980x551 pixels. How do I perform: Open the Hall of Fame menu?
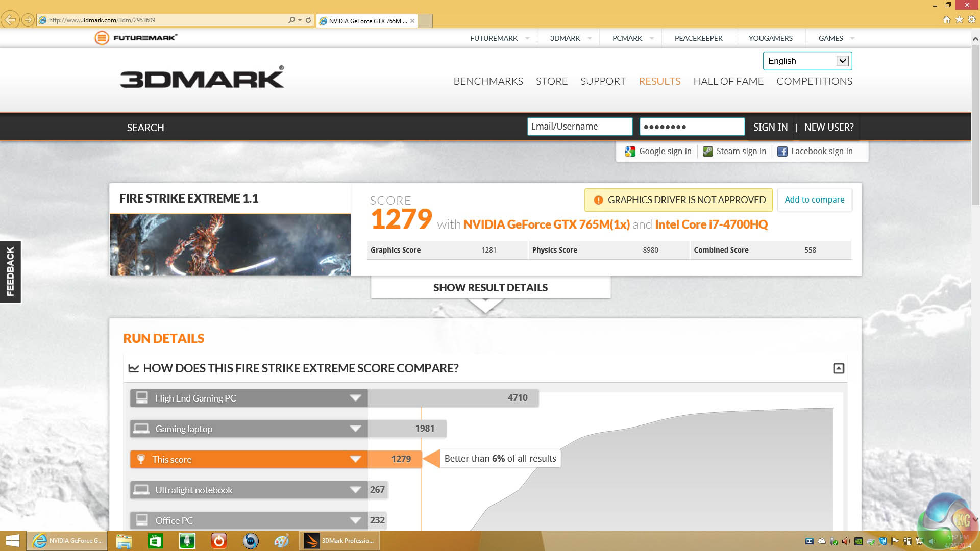click(728, 81)
